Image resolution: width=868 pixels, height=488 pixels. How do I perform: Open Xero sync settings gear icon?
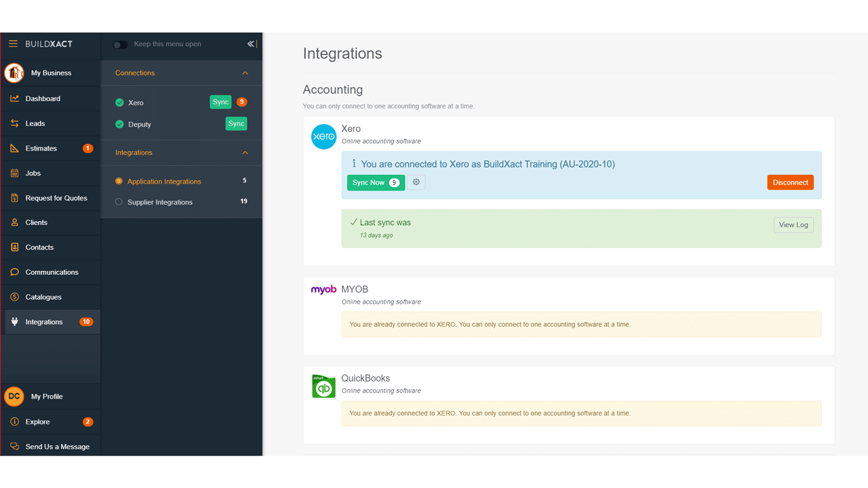[x=416, y=182]
